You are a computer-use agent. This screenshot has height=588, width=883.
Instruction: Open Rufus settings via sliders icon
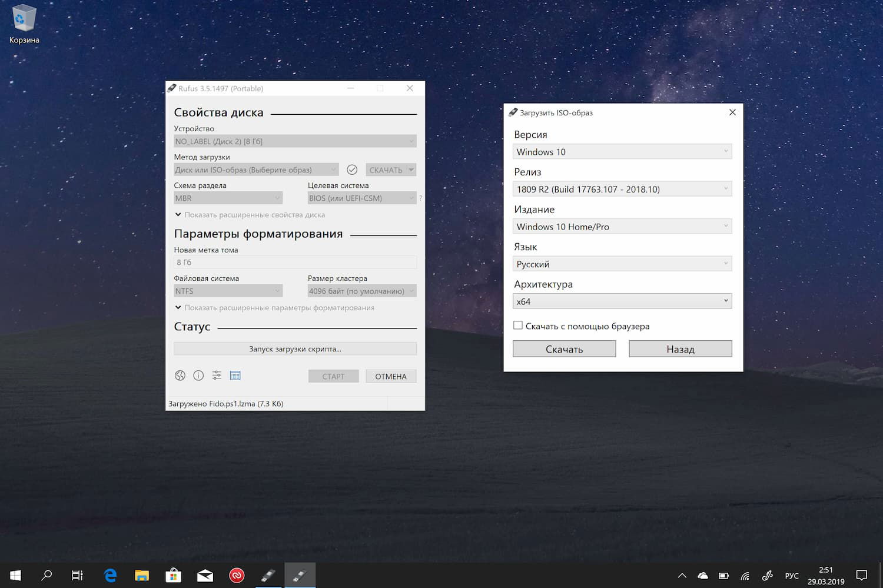click(216, 375)
